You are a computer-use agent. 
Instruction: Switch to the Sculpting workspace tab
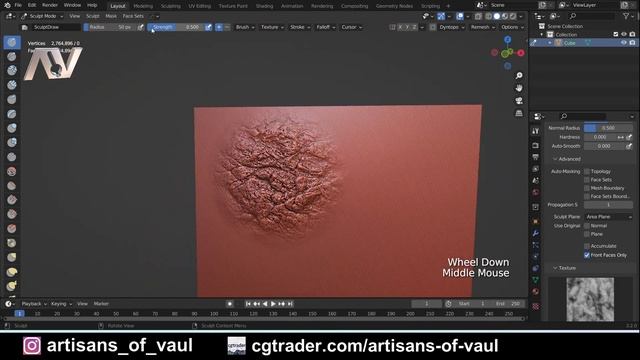pyautogui.click(x=171, y=6)
